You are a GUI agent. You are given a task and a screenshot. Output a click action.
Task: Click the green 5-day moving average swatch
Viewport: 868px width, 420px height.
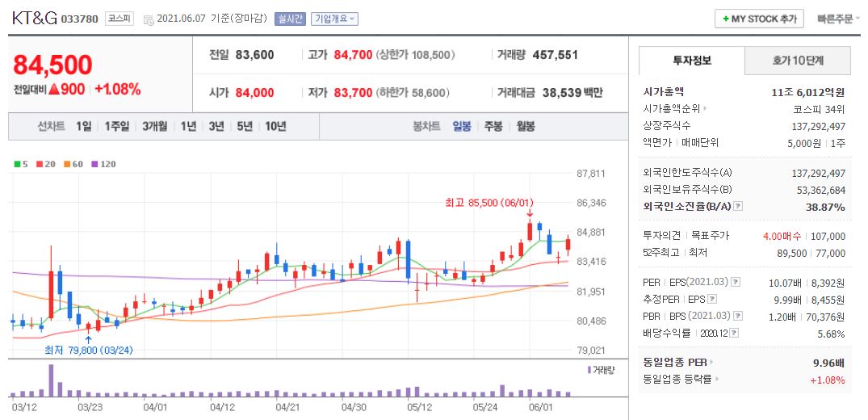coord(18,164)
